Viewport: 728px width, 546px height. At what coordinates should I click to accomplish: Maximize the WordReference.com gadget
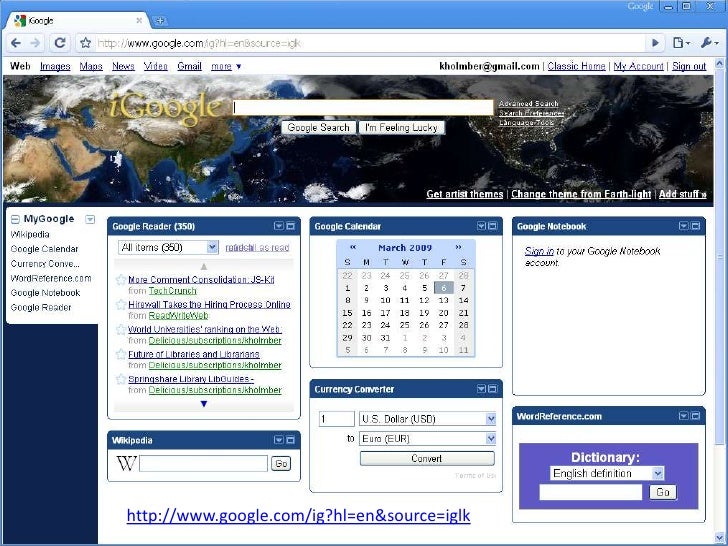(696, 416)
